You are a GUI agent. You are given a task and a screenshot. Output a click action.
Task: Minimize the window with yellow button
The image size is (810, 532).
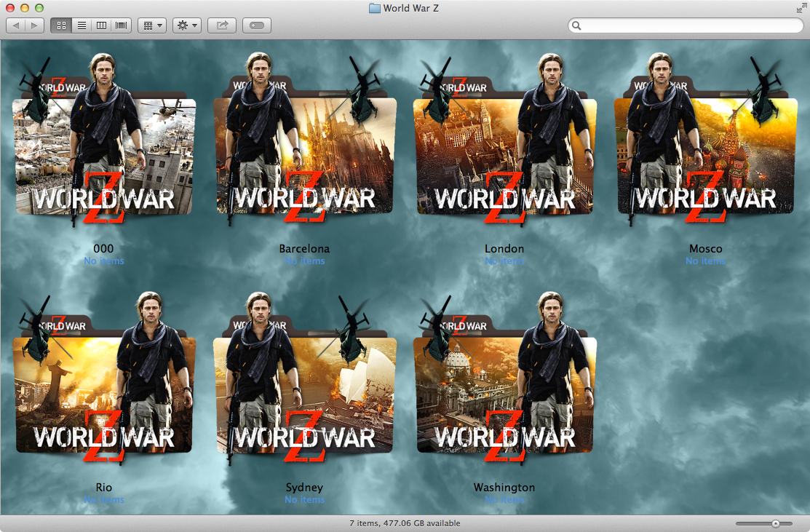pyautogui.click(x=24, y=8)
